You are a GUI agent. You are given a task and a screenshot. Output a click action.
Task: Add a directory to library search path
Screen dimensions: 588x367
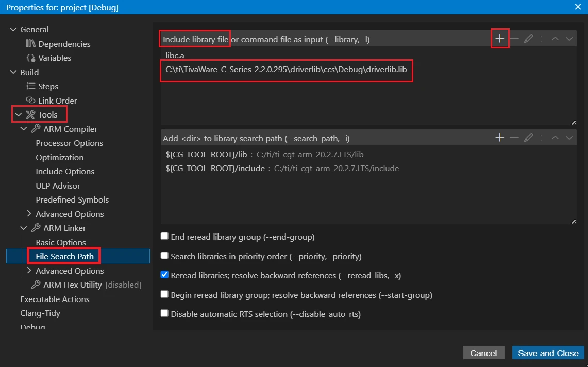(x=499, y=138)
